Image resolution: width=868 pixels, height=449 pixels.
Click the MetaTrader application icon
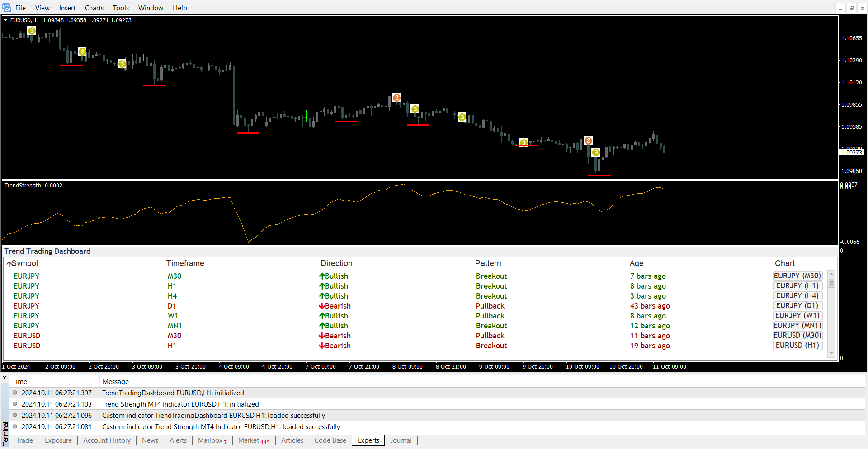(x=6, y=8)
